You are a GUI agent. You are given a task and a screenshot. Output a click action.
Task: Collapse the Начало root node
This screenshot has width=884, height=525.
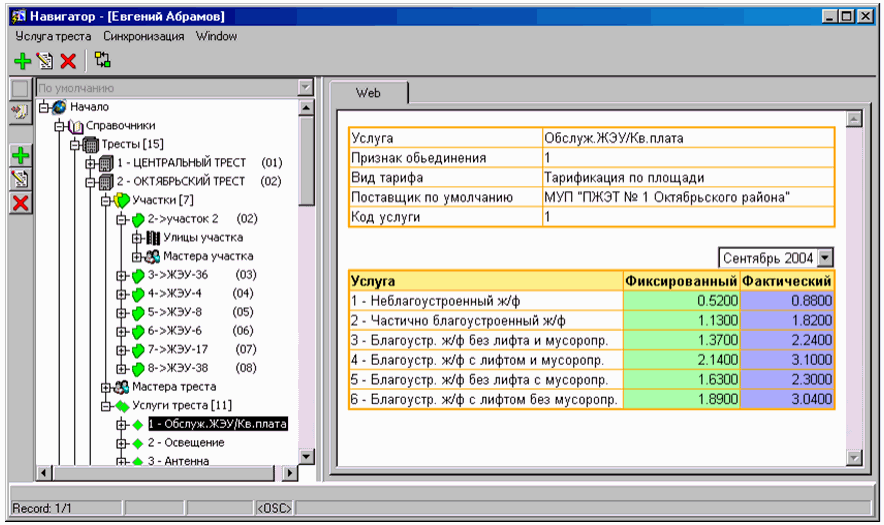(44, 107)
